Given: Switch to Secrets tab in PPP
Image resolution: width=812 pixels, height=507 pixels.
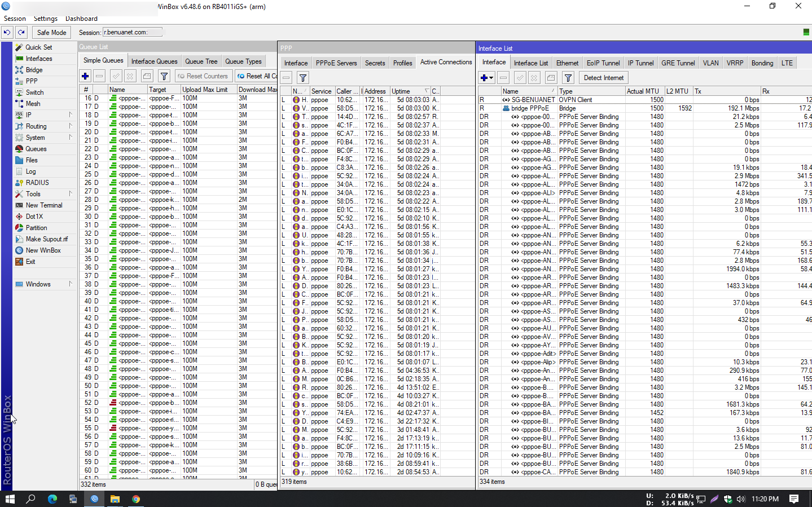Looking at the screenshot, I should [x=375, y=63].
